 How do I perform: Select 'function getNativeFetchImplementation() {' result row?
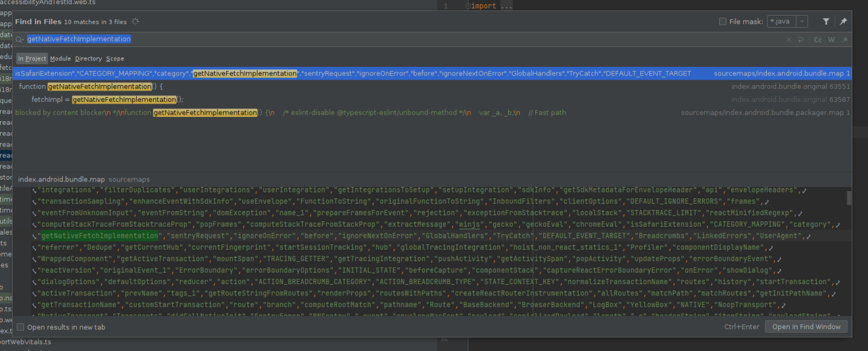[432, 86]
